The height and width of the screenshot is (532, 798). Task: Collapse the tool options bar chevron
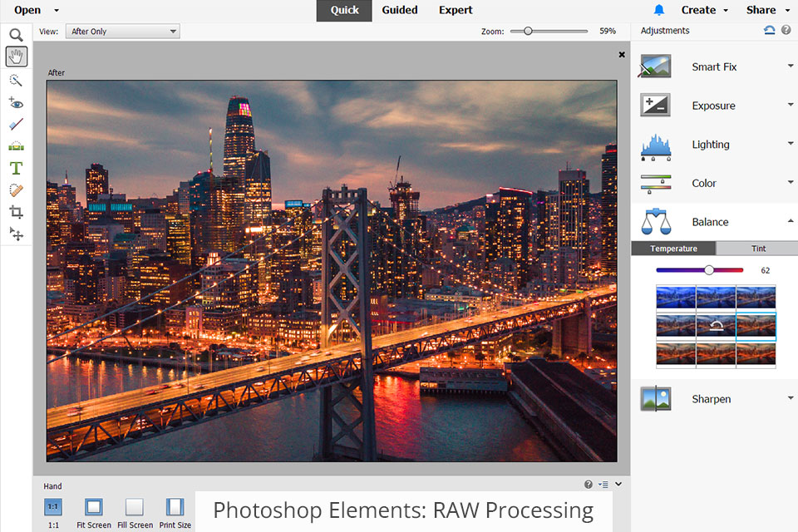coord(618,484)
